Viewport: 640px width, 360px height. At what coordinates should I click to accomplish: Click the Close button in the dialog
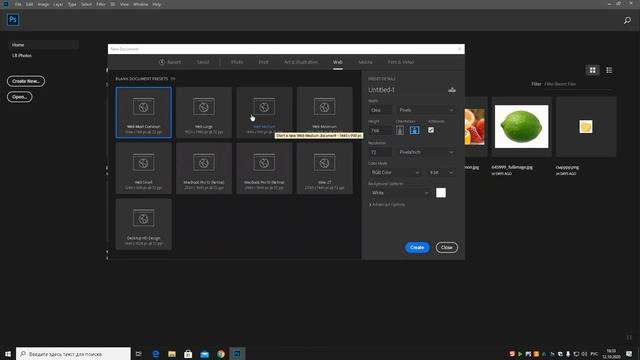447,247
